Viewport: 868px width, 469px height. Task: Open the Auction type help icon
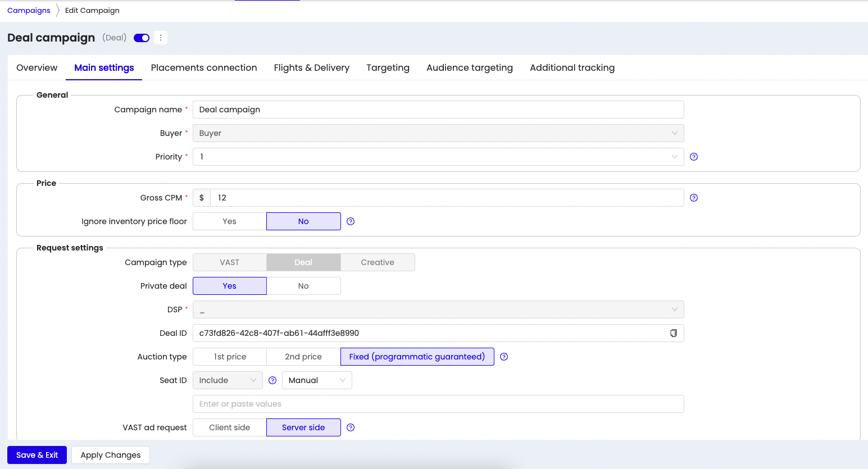pyautogui.click(x=504, y=357)
